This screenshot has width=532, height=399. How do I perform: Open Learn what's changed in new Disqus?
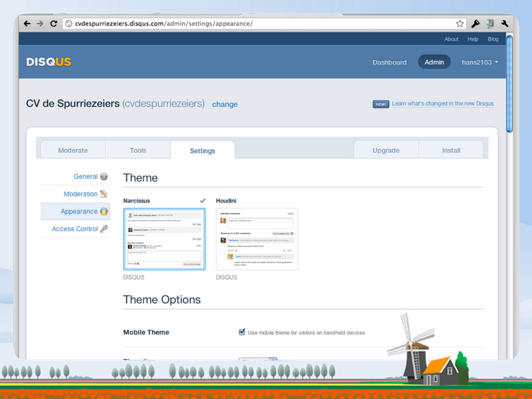click(443, 104)
